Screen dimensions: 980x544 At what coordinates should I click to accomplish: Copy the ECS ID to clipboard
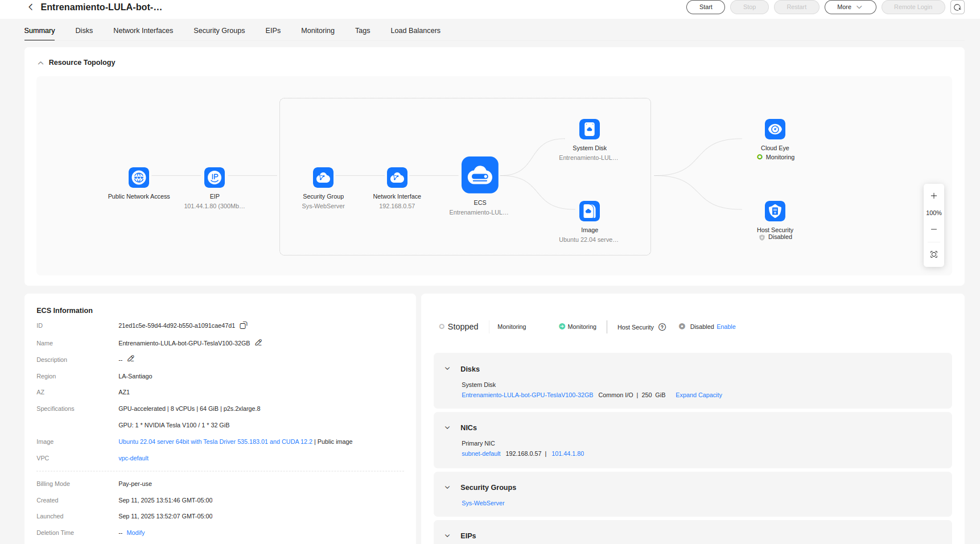[244, 325]
